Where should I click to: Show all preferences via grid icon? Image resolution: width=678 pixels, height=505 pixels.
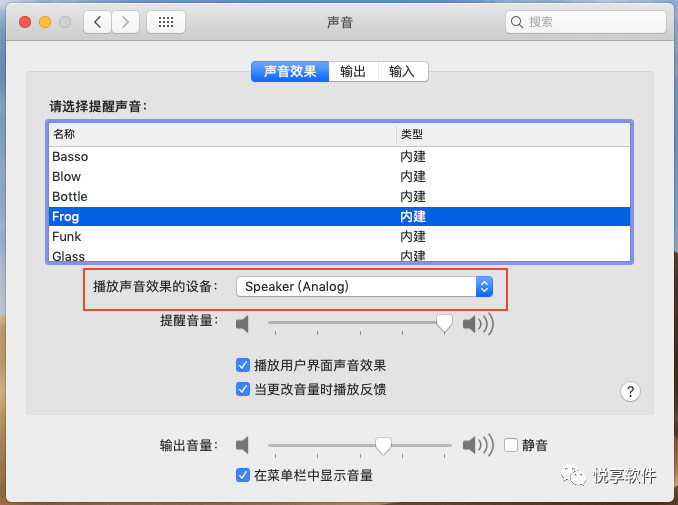coord(166,22)
